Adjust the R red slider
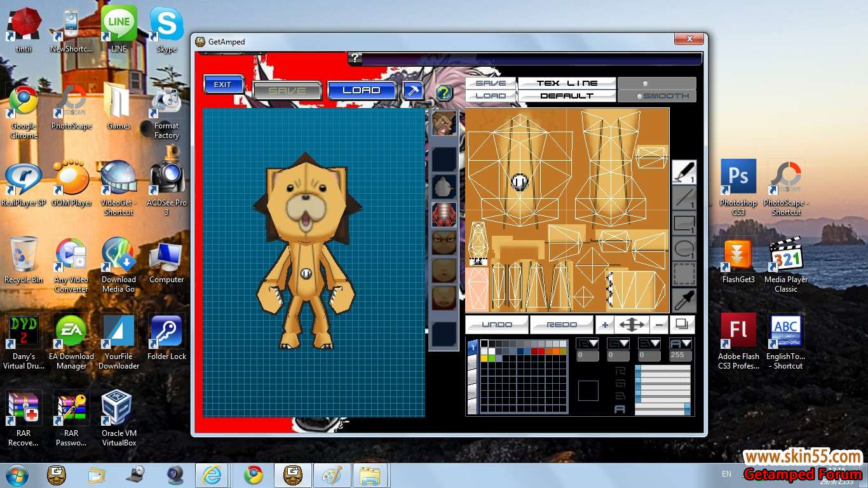 663,371
